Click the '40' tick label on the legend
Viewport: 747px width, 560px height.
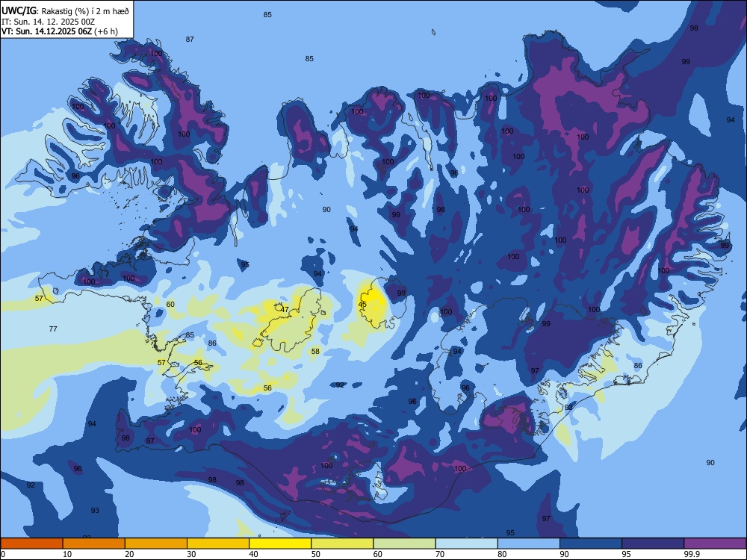[x=253, y=554]
